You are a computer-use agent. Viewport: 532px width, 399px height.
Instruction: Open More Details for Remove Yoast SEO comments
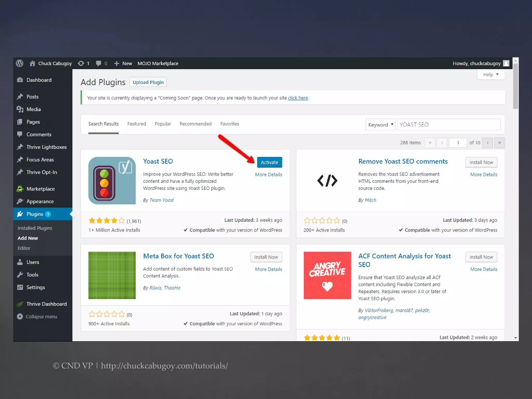point(484,175)
